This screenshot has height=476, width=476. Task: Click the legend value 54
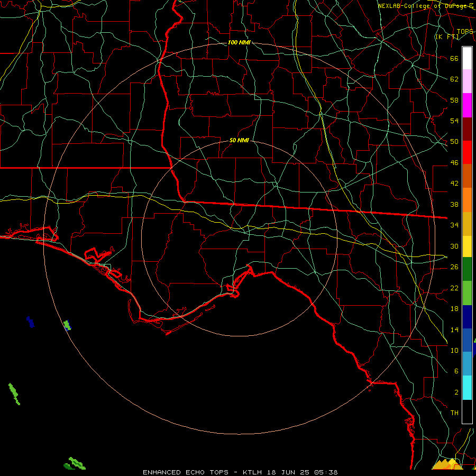(454, 121)
